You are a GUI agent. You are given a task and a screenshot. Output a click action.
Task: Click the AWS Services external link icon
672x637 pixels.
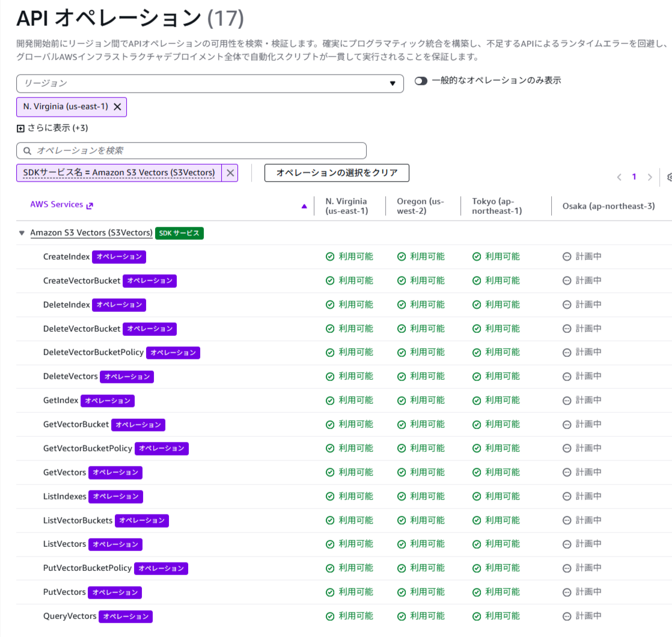pyautogui.click(x=90, y=206)
